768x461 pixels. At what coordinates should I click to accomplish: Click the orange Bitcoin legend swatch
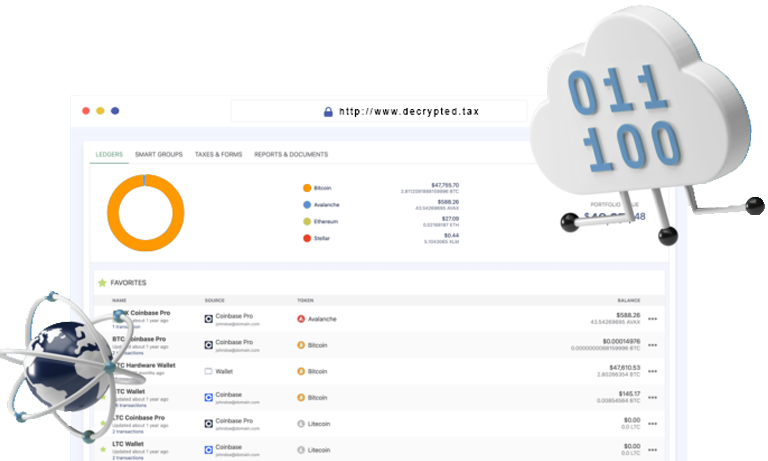pyautogui.click(x=307, y=188)
